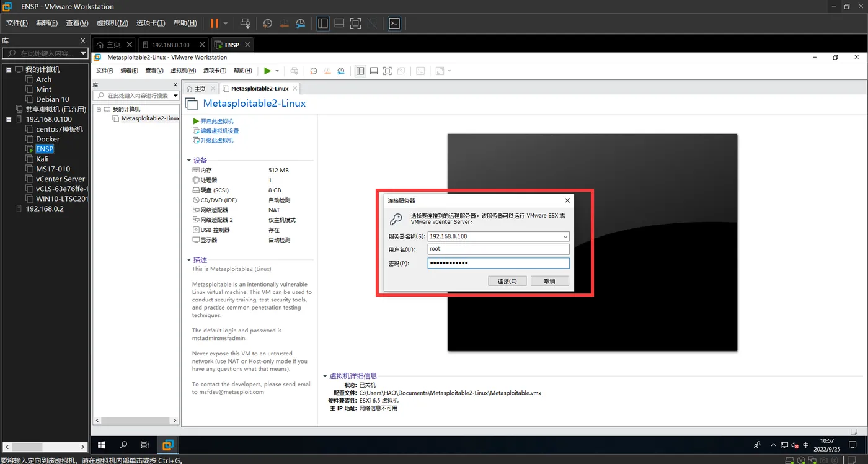The height and width of the screenshot is (464, 868).
Task: Toggle library sidebar in inner toolbar
Action: 360,71
